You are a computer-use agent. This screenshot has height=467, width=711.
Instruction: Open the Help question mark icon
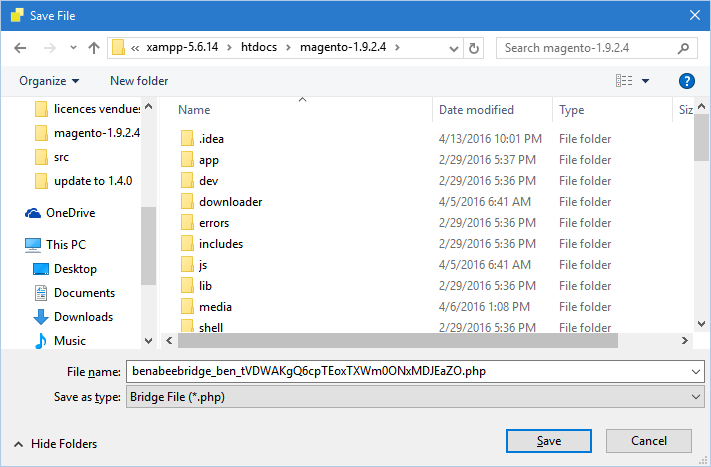(686, 81)
